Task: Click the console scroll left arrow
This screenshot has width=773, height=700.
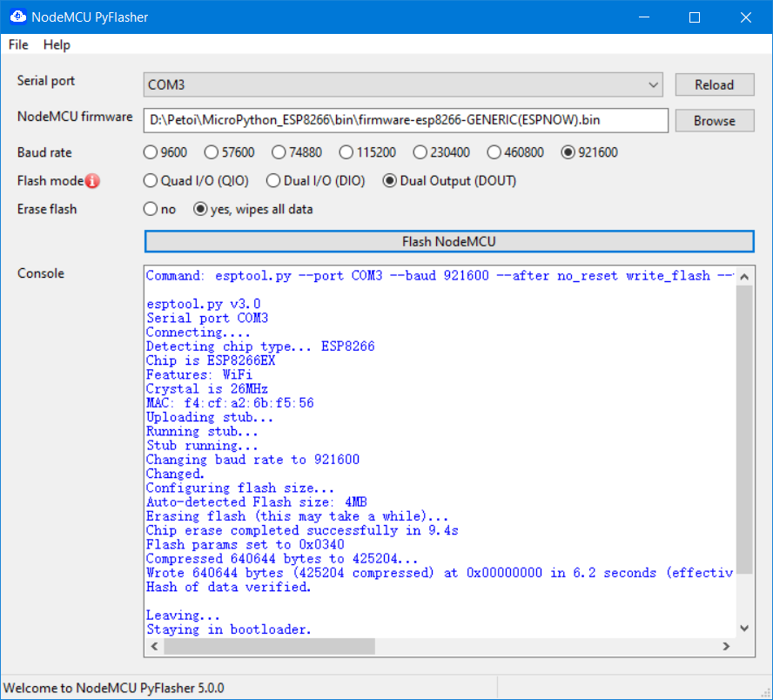Action: click(x=153, y=647)
